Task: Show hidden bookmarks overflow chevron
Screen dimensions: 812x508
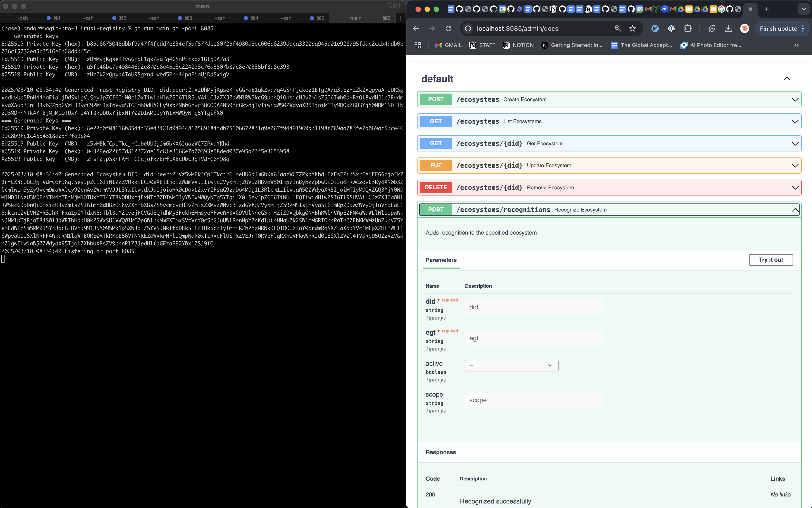Action: click(797, 45)
